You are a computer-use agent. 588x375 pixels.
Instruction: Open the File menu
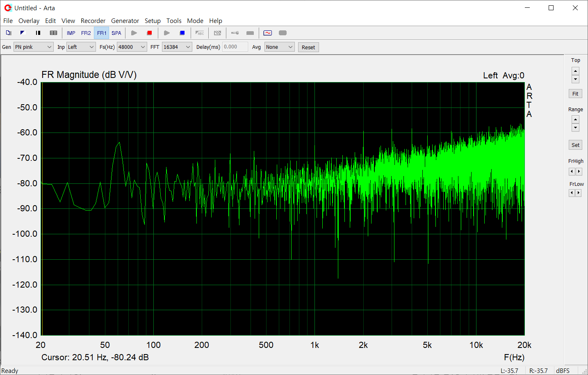8,21
